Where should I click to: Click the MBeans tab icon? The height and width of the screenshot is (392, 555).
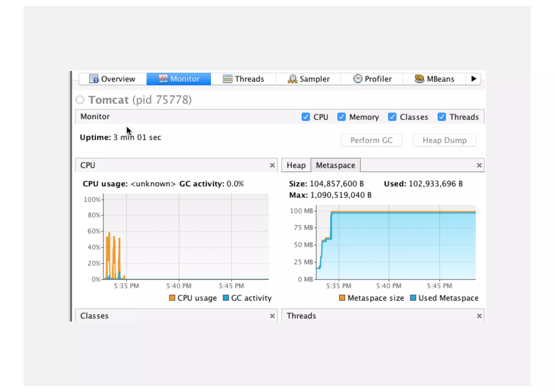[x=419, y=79]
